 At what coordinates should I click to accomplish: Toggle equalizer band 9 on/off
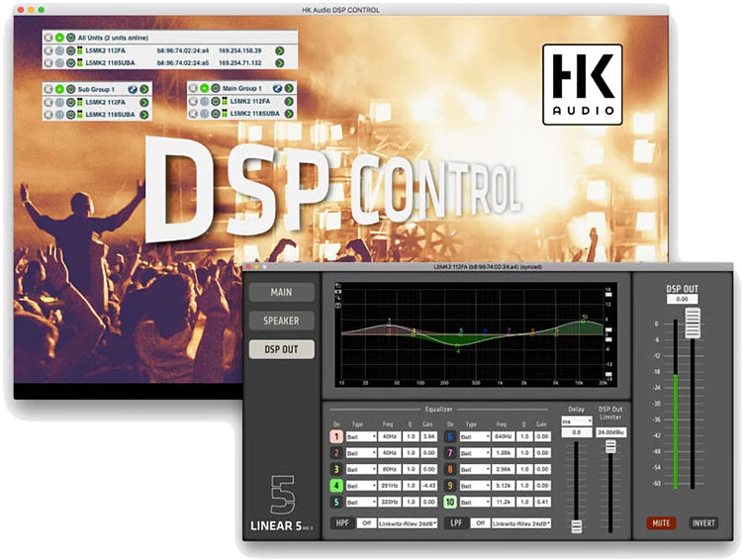tap(450, 486)
